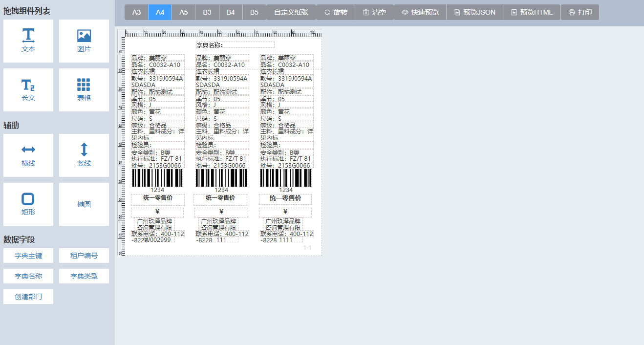Select the 横线 horizontal line icon
The height and width of the screenshot is (345, 644).
(28, 150)
